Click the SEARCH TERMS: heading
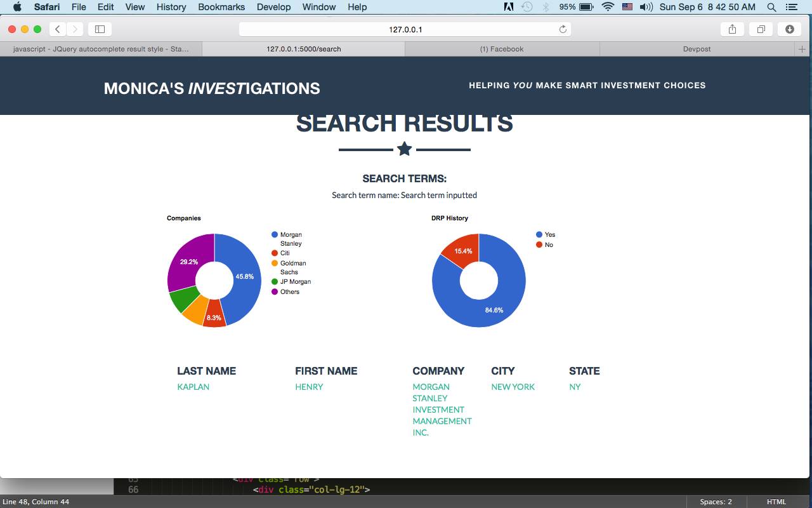The width and height of the screenshot is (812, 508). click(x=404, y=178)
